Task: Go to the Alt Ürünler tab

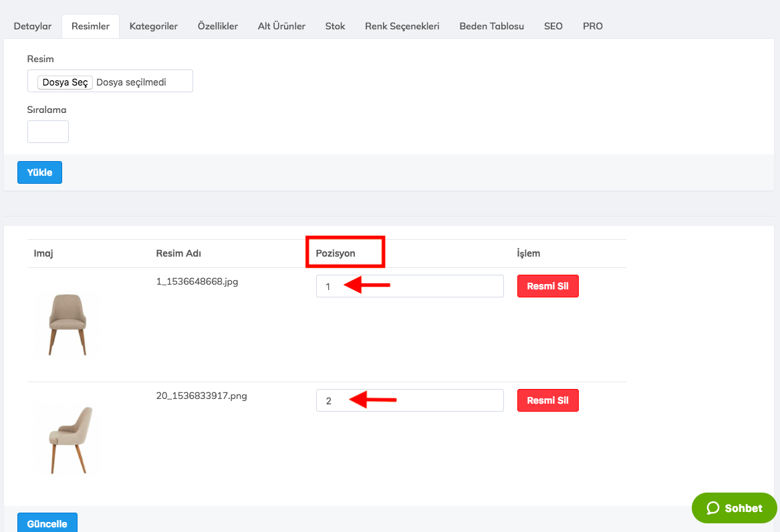Action: pyautogui.click(x=281, y=26)
